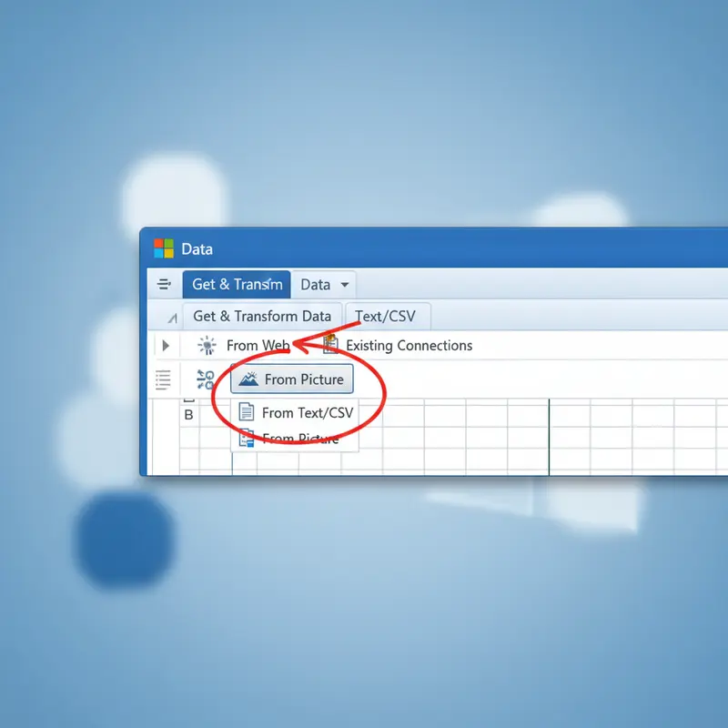The width and height of the screenshot is (728, 728).
Task: Select the Get & Transfm ribbon tab
Action: (237, 284)
